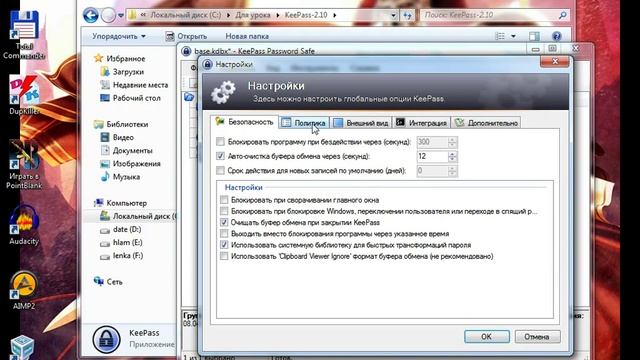The image size is (640, 360).
Task: Click Explorer search field
Action: tap(490, 16)
